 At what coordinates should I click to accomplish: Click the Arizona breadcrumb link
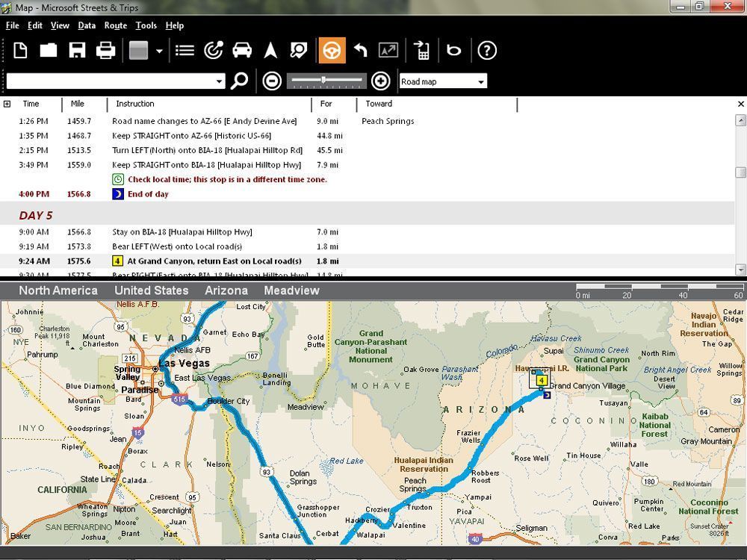(226, 290)
